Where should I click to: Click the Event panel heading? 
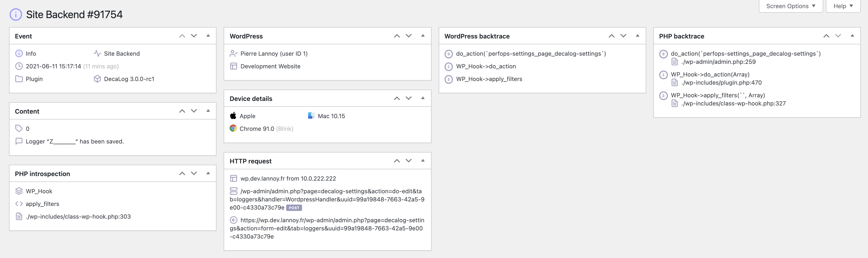click(x=23, y=36)
